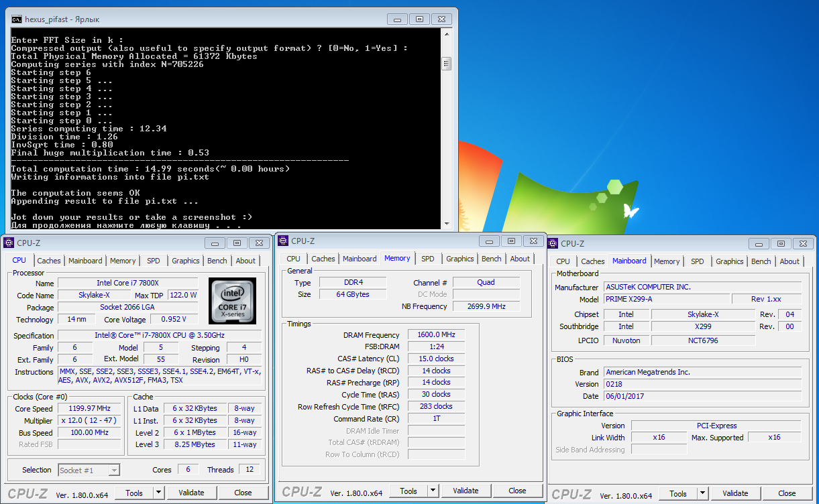
Task: Switch to Caches tab in left CPU-Z window
Action: point(49,261)
